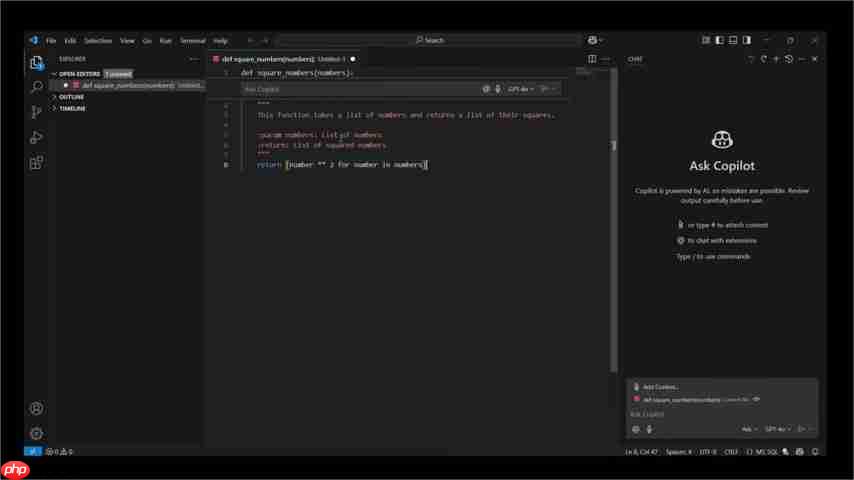The height and width of the screenshot is (480, 854).
Task: Click the CRLF line ending item
Action: [x=731, y=452]
